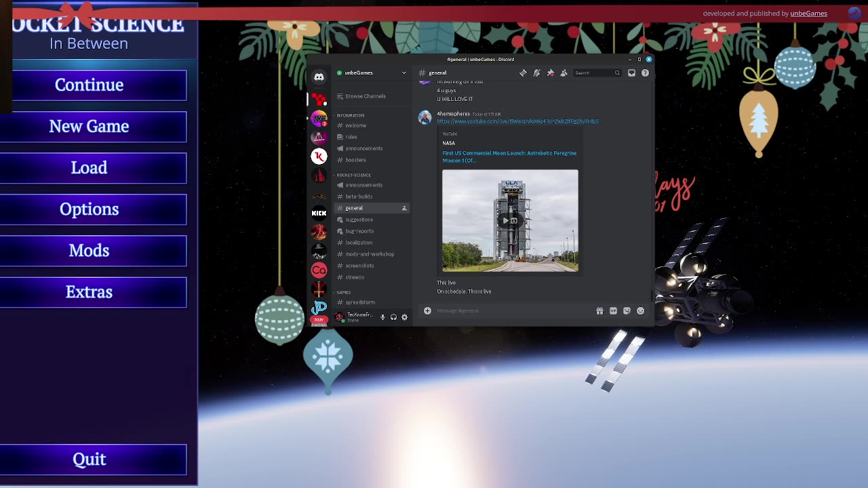Open the server icon with badge 3
The height and width of the screenshot is (488, 868).
tap(319, 119)
